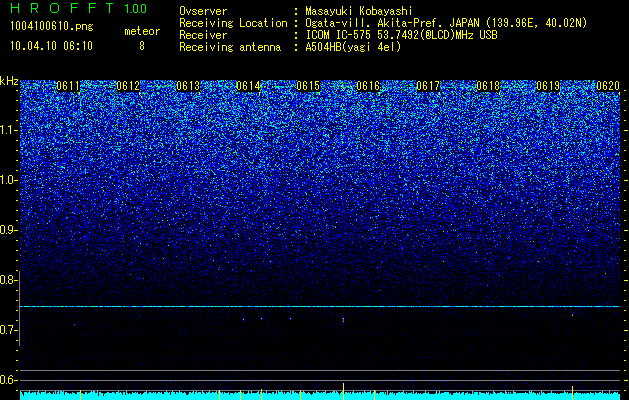
Task: Click the 0611 time label
Action: (x=68, y=86)
